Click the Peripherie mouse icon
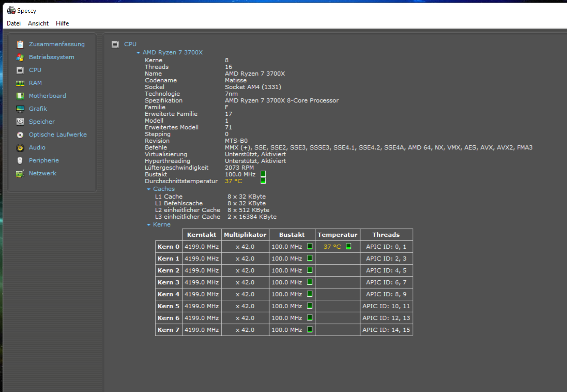567x392 pixels. pyautogui.click(x=20, y=161)
